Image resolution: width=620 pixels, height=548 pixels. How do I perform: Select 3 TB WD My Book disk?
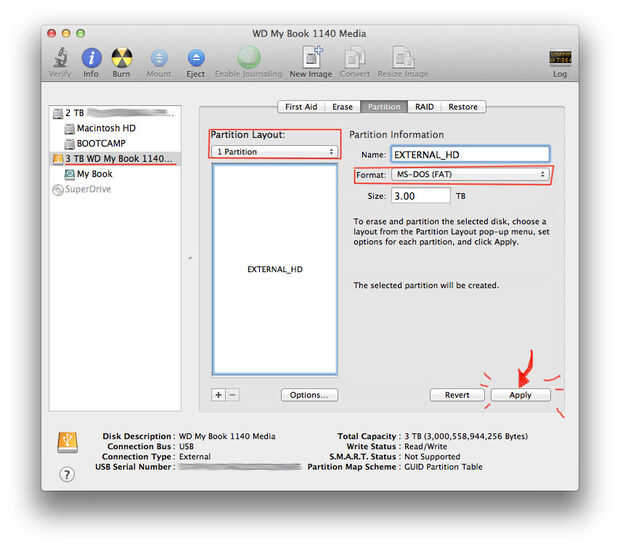[115, 159]
